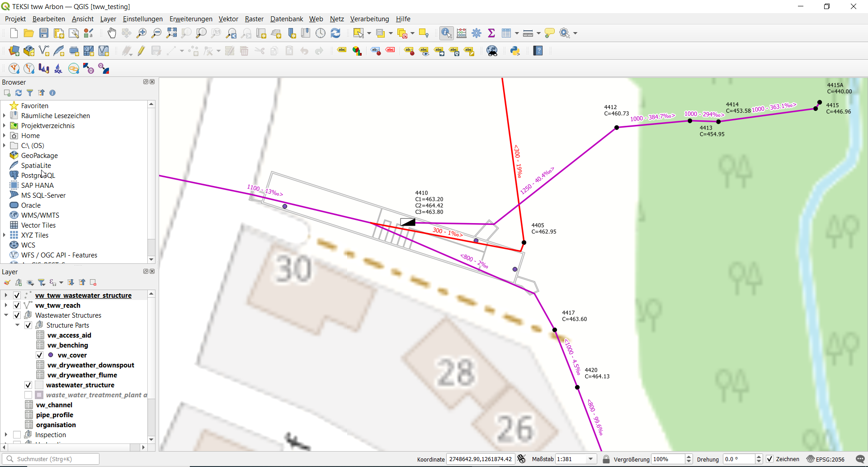The width and height of the screenshot is (868, 467).
Task: Open the Verarbeitung menu
Action: [x=369, y=19]
